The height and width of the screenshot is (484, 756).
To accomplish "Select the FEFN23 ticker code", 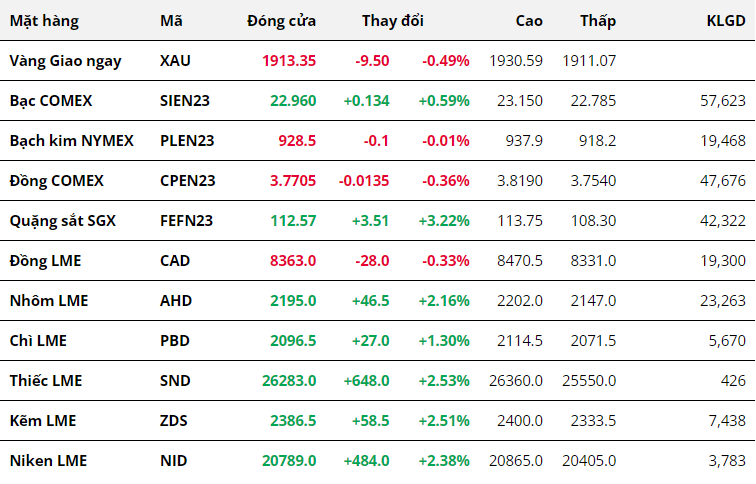I will (186, 220).
